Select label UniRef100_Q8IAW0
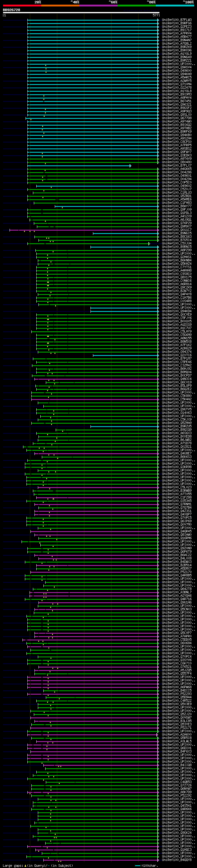 click(177, 535)
